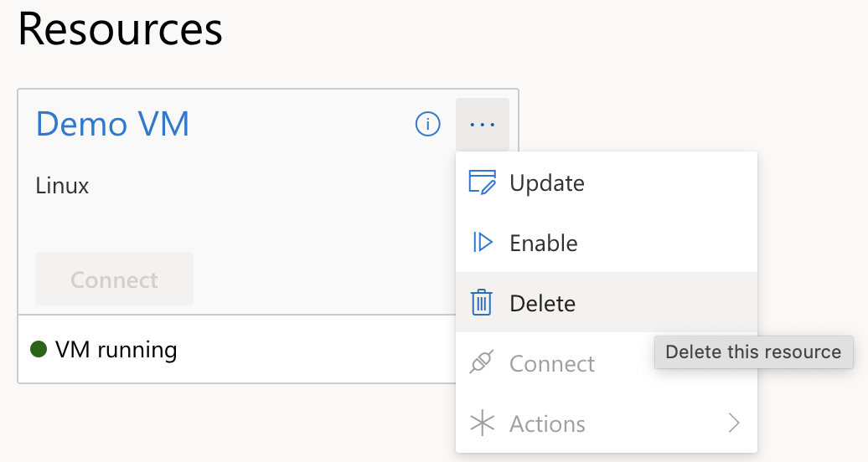
Task: Click the Delete this resource tooltip
Action: click(752, 352)
